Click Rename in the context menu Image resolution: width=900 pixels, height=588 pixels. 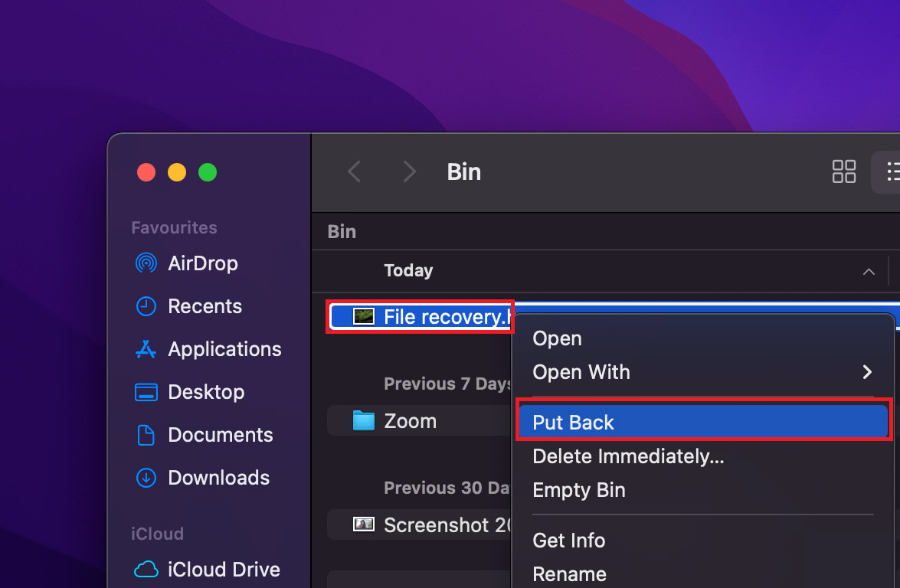(x=569, y=574)
